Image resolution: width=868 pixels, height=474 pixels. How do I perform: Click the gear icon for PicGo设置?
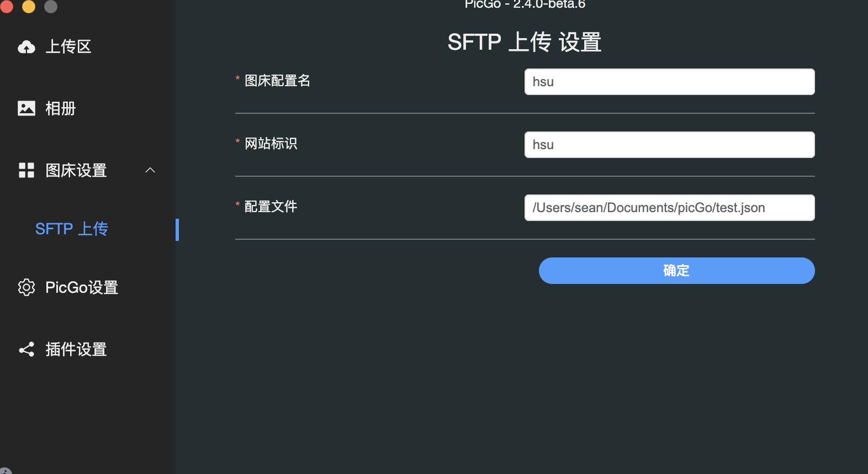27,287
